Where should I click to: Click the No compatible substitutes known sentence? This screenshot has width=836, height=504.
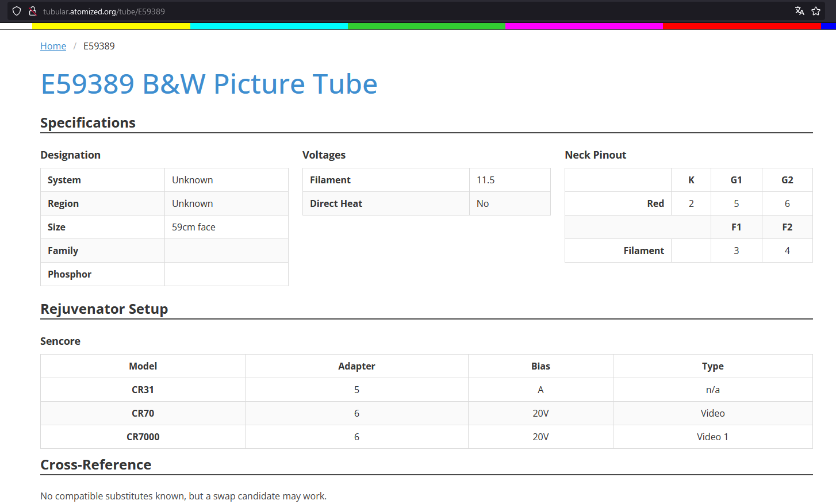(183, 496)
